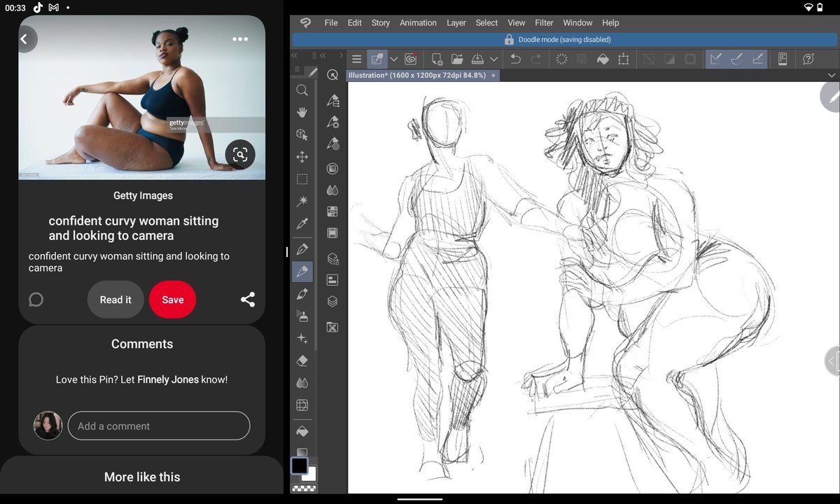The height and width of the screenshot is (504, 840).
Task: Click the New document icon
Action: (437, 59)
